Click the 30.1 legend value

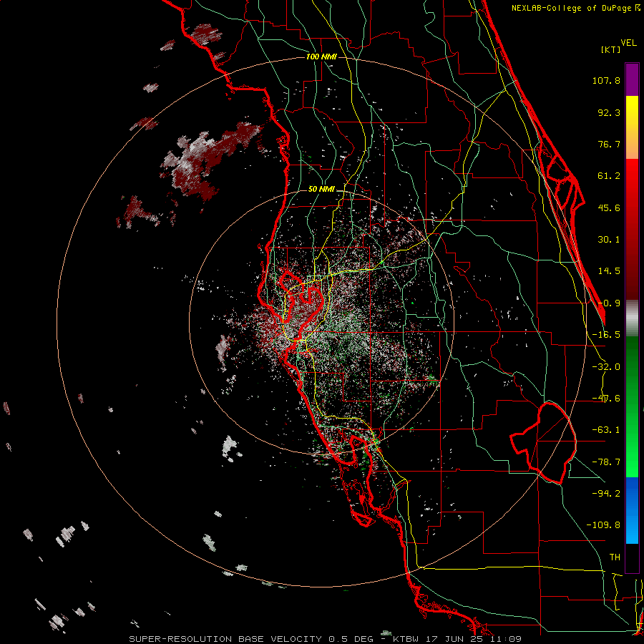(x=609, y=240)
